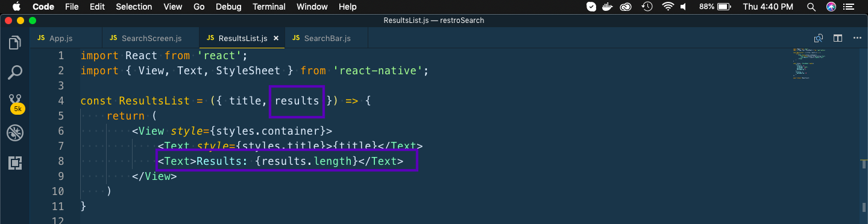Screen dimensions: 868x224
Task: Open the Help menu
Action: pyautogui.click(x=348, y=7)
